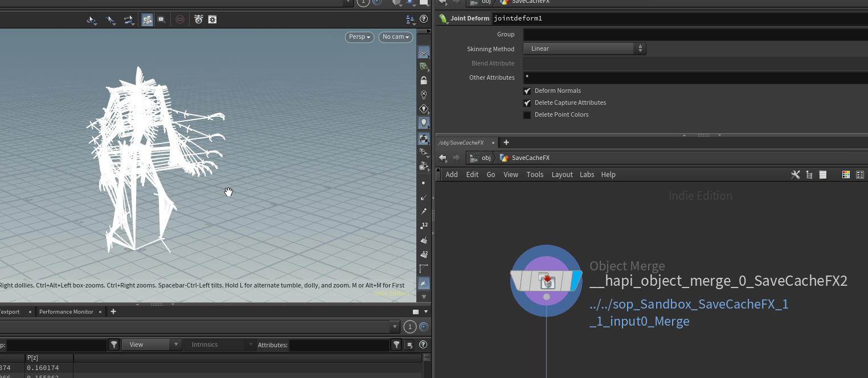
Task: Disable Delete Capture Attributes option
Action: coord(527,103)
